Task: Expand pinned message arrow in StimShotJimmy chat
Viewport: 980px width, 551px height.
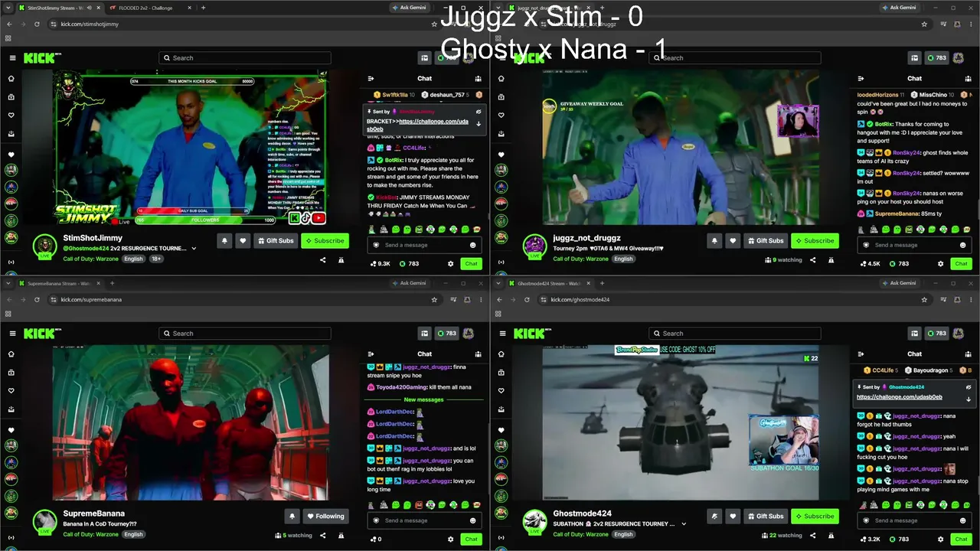Action: (479, 124)
